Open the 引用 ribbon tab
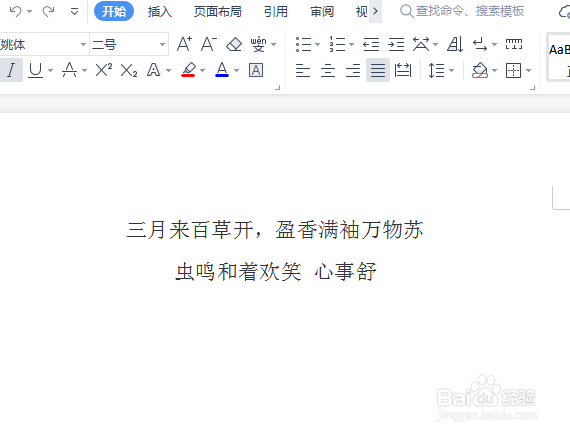This screenshot has height=436, width=570. pos(276,12)
